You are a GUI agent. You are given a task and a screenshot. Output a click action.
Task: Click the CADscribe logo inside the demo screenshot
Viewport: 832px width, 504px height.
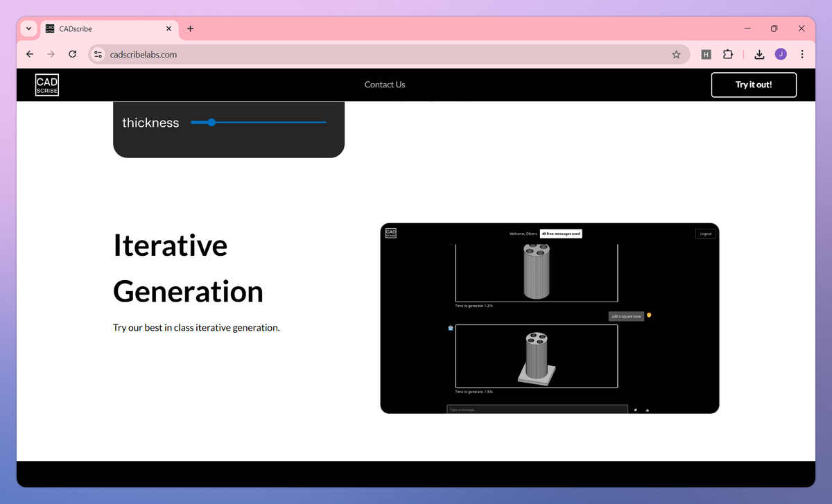tap(390, 233)
